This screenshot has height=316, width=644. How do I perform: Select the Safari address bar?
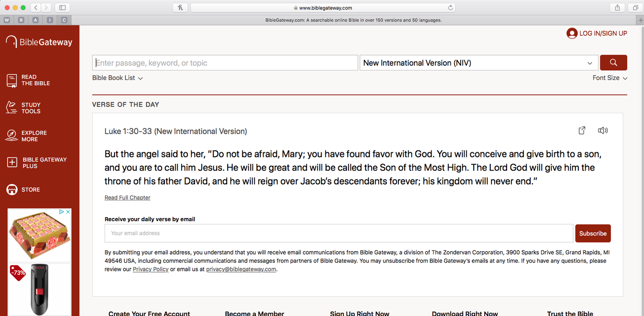pyautogui.click(x=323, y=8)
